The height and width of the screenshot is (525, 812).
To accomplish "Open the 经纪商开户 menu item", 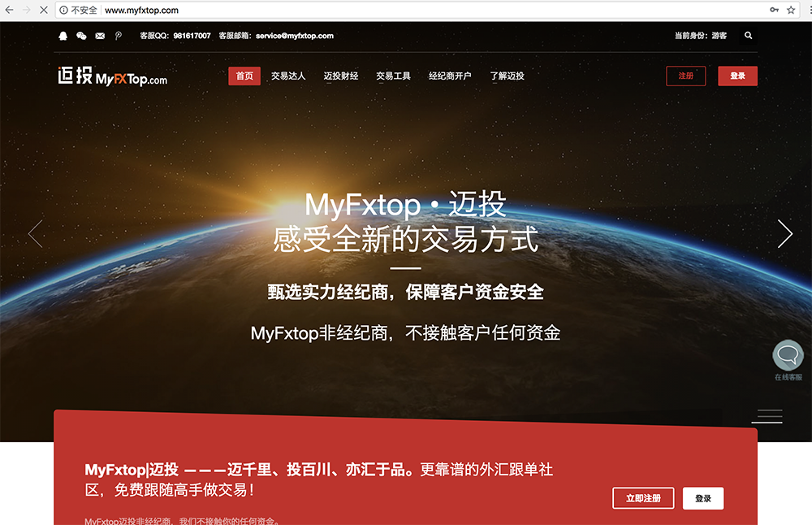I will coord(450,76).
